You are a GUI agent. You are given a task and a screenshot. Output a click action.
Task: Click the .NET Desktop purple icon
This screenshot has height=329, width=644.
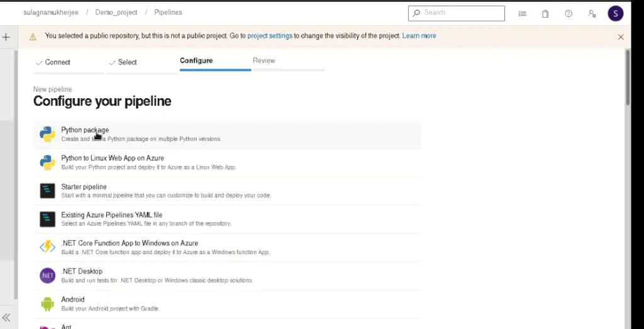(48, 275)
